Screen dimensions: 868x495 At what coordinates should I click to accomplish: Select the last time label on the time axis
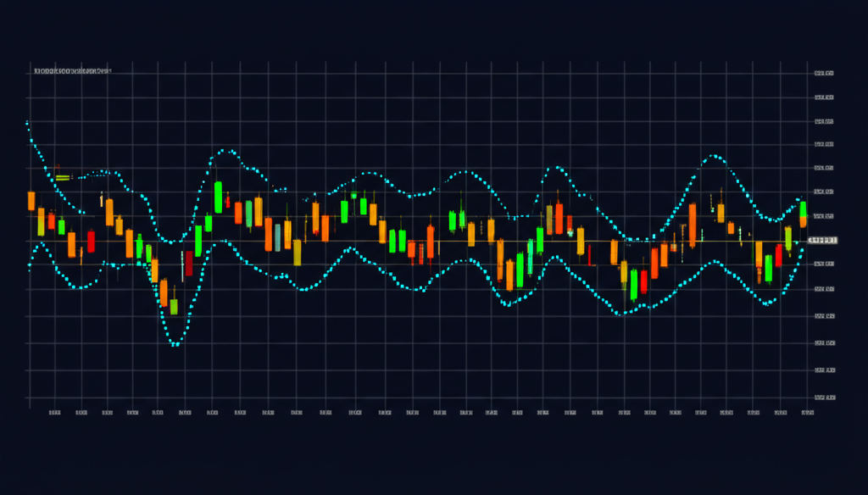(806, 414)
